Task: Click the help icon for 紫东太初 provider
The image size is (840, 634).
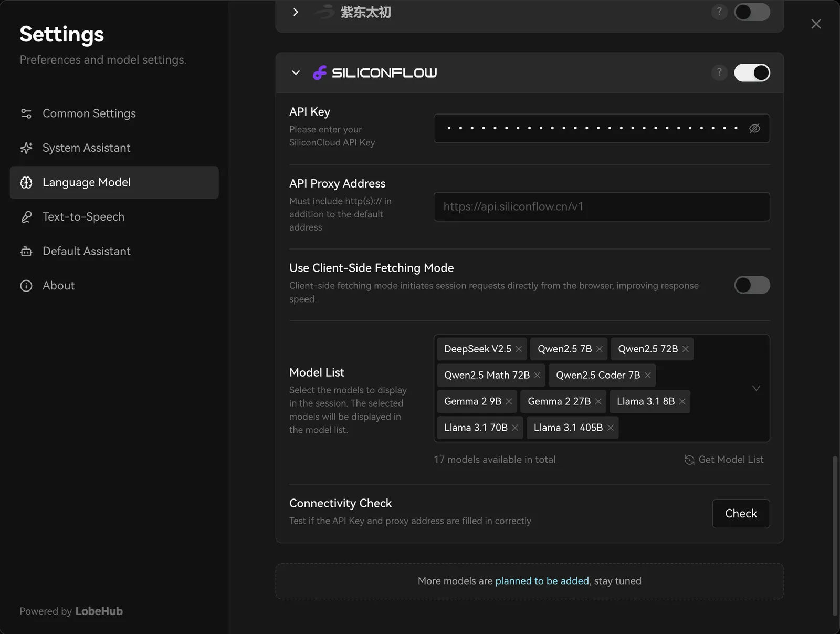Action: [x=719, y=12]
